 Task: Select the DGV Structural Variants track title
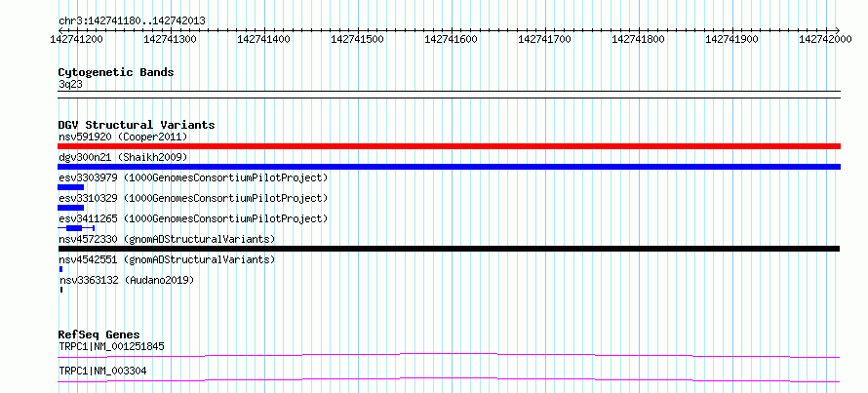coord(137,125)
